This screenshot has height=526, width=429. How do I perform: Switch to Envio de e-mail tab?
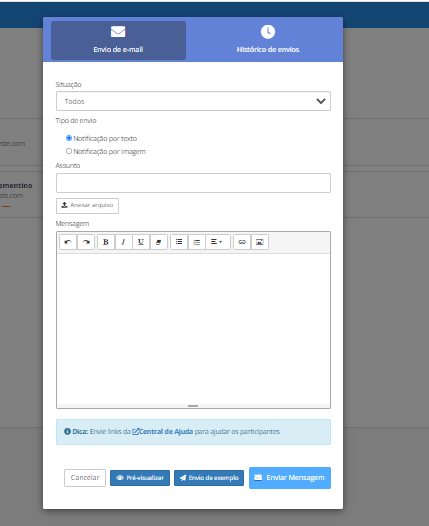118,41
